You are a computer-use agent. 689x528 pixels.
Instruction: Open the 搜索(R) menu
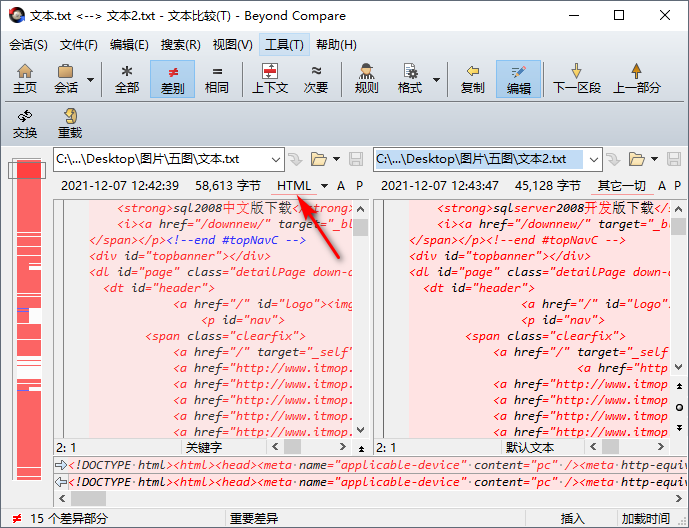tap(181, 45)
